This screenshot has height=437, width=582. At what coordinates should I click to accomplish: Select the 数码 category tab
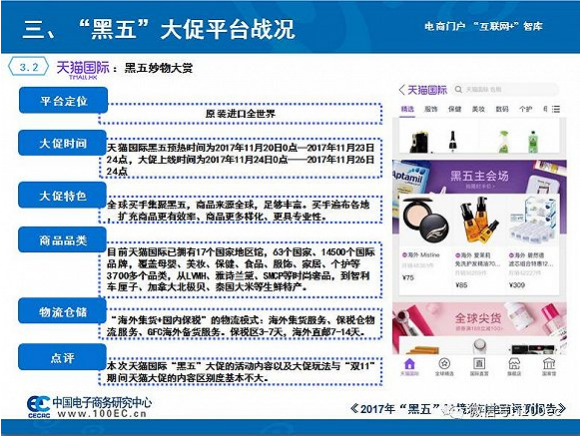(x=502, y=109)
